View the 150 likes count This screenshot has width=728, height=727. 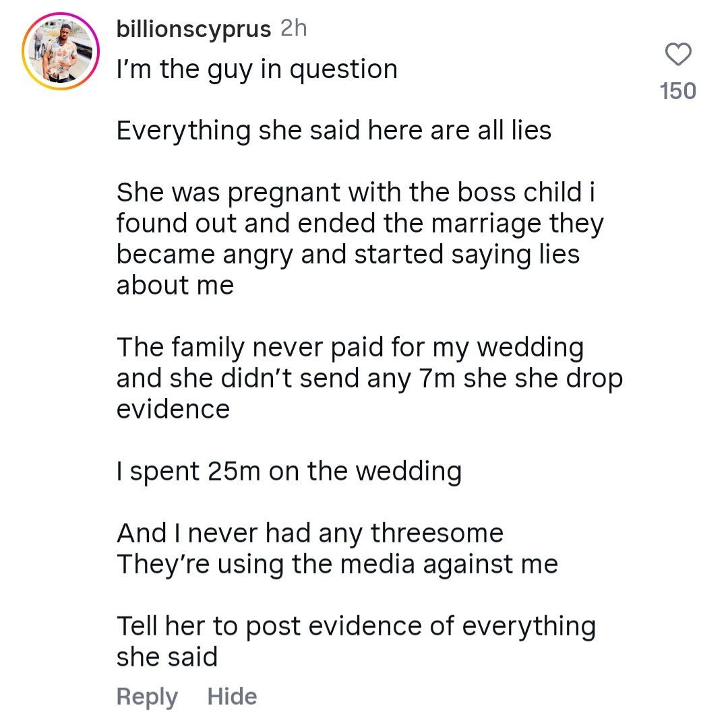677,90
